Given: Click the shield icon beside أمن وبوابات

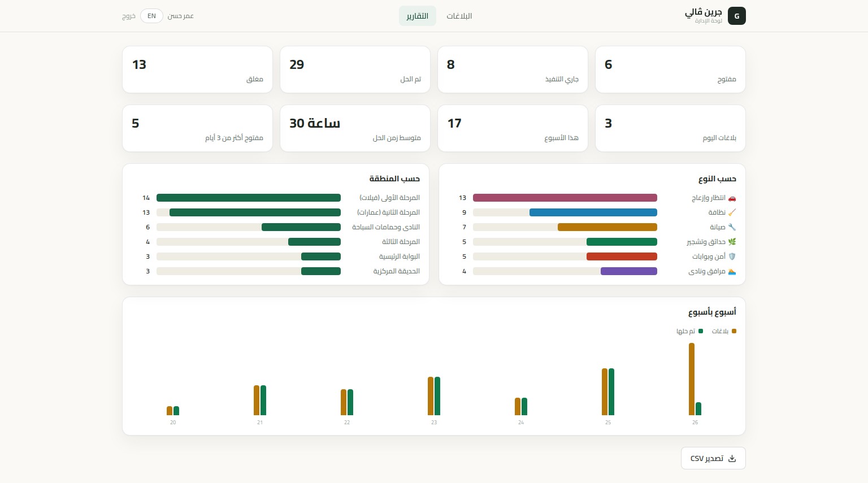Looking at the screenshot, I should click(732, 256).
